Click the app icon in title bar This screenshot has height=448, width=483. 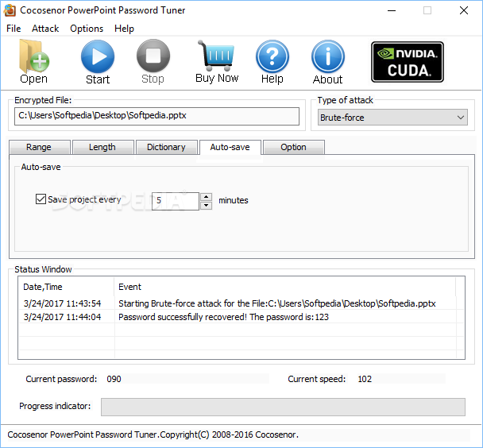click(x=10, y=10)
